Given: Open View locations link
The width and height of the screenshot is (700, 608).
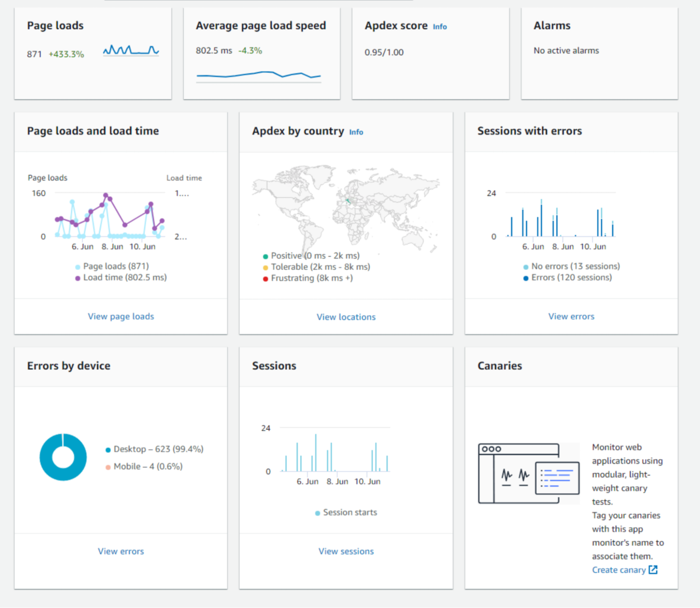Looking at the screenshot, I should click(x=346, y=317).
